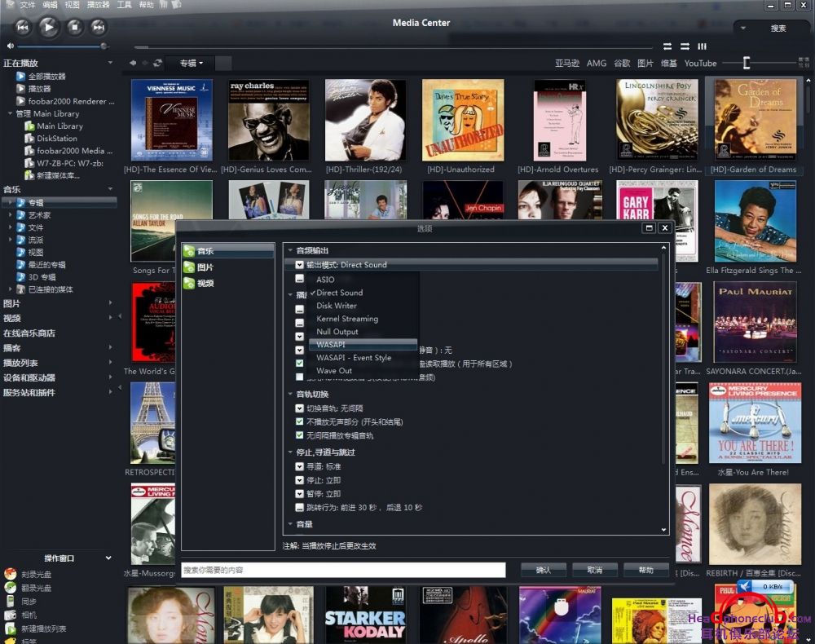Click the Next track button
This screenshot has height=644, width=815.
(x=99, y=27)
